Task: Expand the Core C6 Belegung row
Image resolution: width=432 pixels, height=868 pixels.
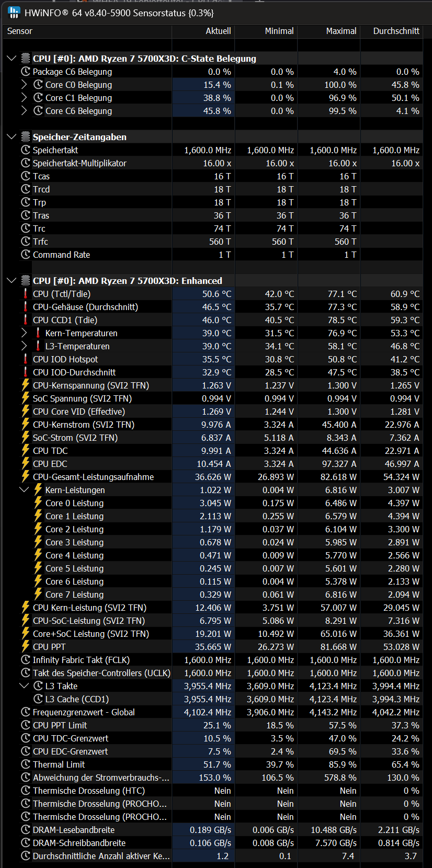Action: [x=24, y=110]
